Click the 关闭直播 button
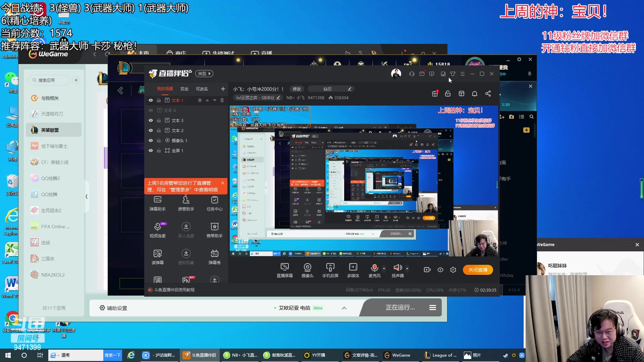Screen dimensions: 644x362 coord(478,270)
